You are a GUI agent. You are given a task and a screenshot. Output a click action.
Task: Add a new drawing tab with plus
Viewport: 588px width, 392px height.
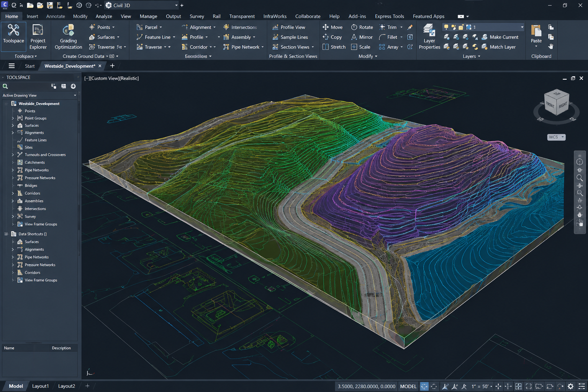pyautogui.click(x=112, y=66)
